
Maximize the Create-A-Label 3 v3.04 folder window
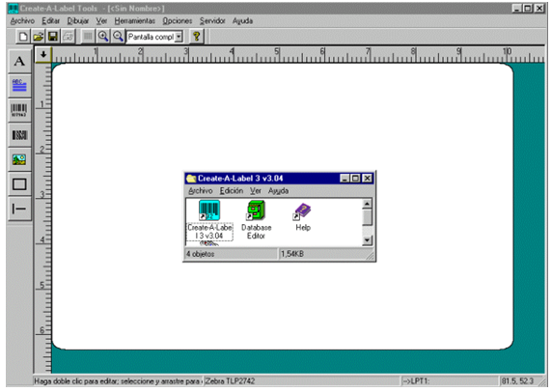(x=356, y=179)
